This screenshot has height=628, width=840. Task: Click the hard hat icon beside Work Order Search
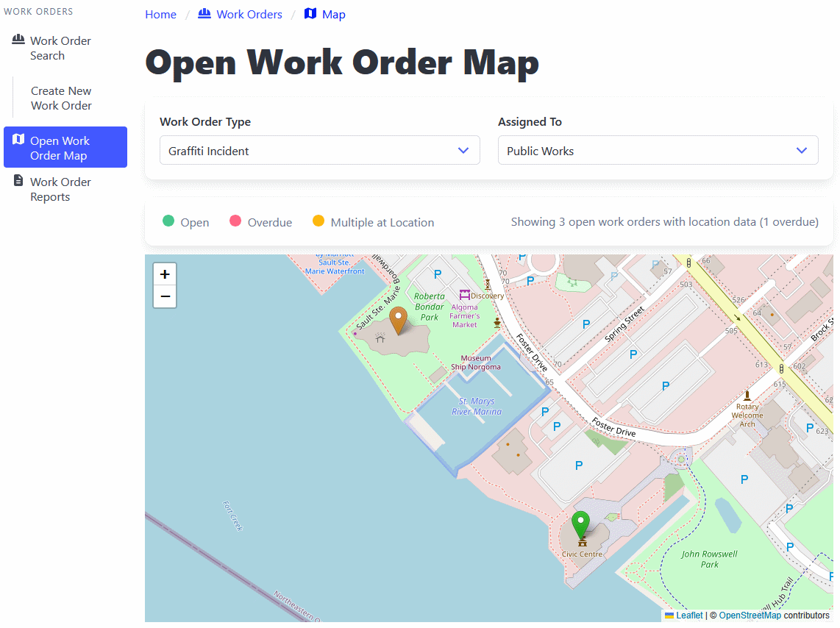18,40
